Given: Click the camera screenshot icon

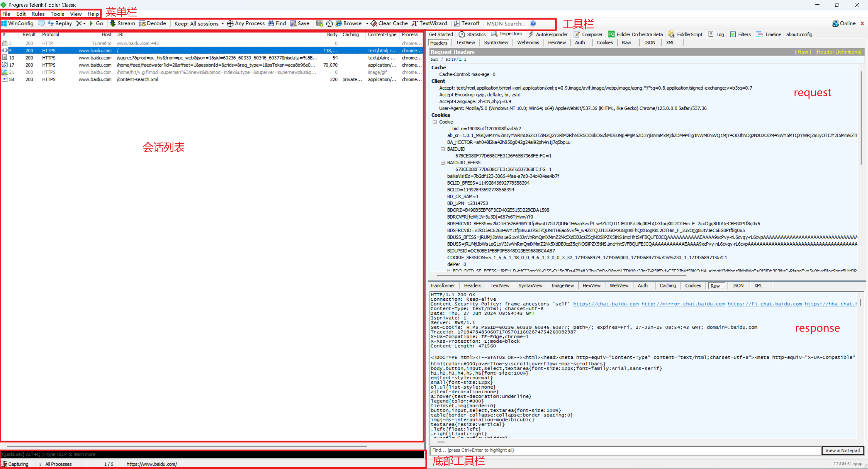Looking at the screenshot, I should click(x=319, y=23).
